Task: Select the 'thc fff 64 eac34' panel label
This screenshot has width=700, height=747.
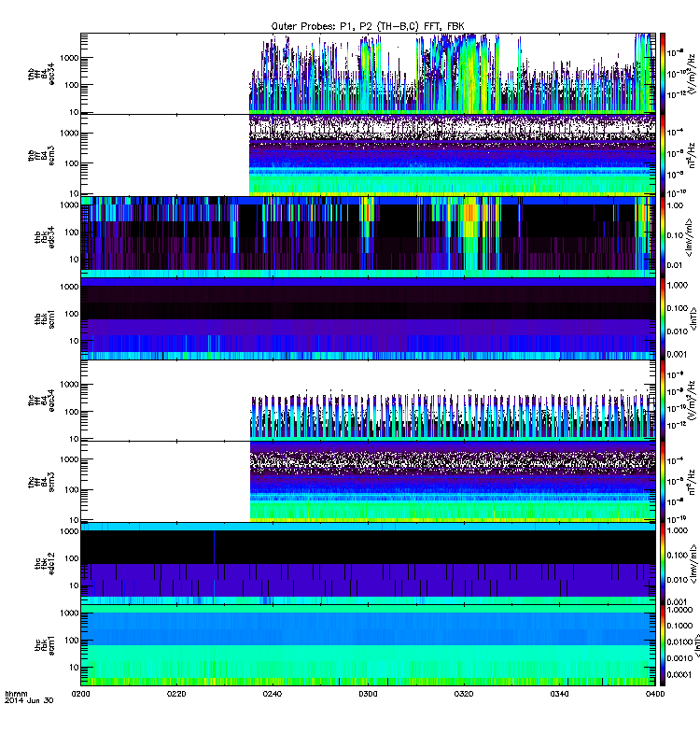Action: click(40, 401)
